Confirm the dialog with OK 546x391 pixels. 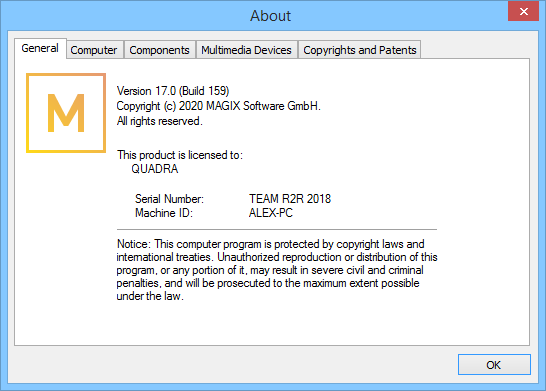click(x=494, y=365)
